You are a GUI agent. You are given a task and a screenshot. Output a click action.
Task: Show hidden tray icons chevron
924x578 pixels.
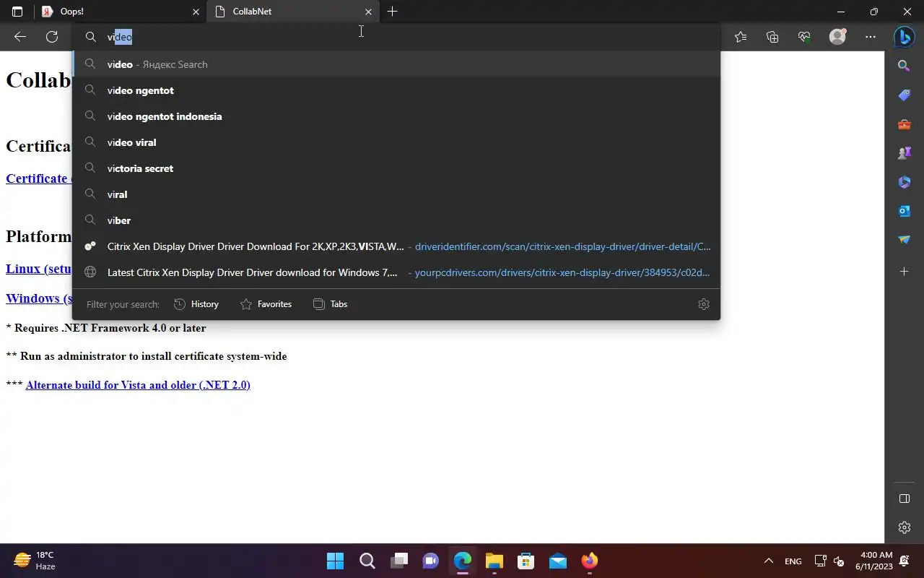coord(769,561)
